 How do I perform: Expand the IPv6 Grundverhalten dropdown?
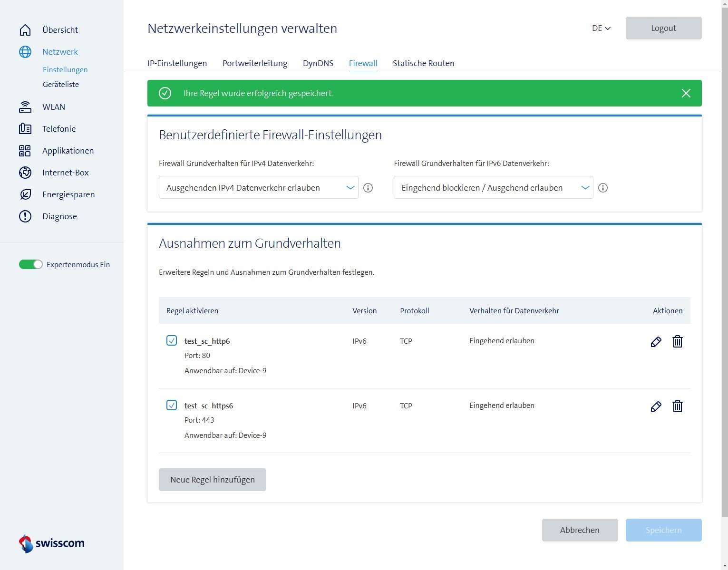click(493, 188)
